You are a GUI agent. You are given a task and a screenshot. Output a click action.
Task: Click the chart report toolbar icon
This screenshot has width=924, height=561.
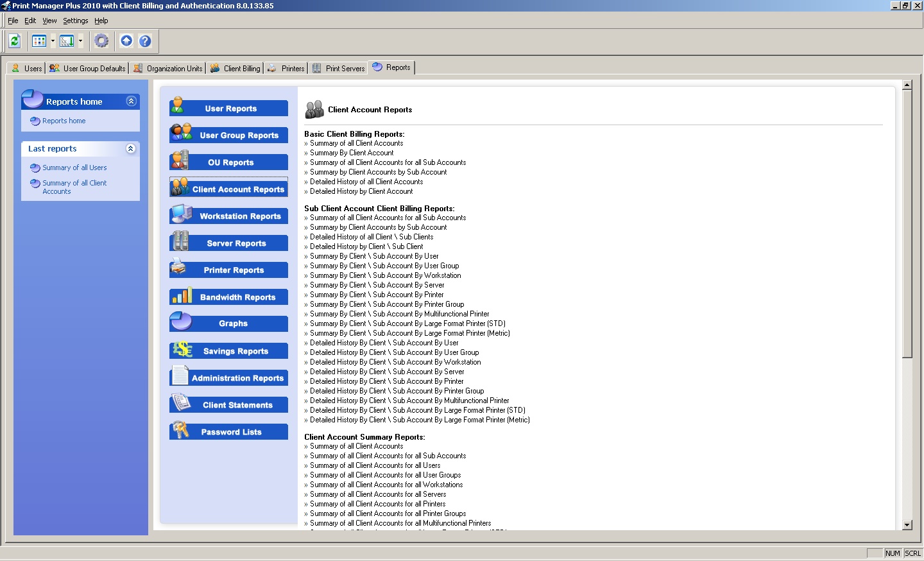67,41
